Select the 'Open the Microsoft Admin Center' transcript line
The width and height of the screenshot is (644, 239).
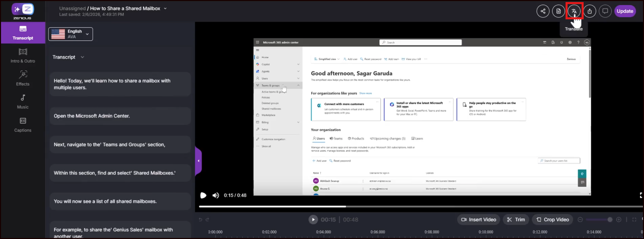coord(120,116)
